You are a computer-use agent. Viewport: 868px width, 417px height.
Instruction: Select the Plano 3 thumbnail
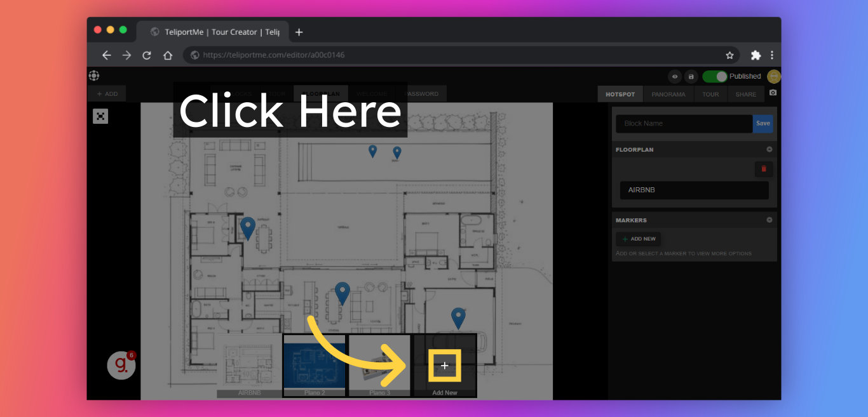coord(380,366)
